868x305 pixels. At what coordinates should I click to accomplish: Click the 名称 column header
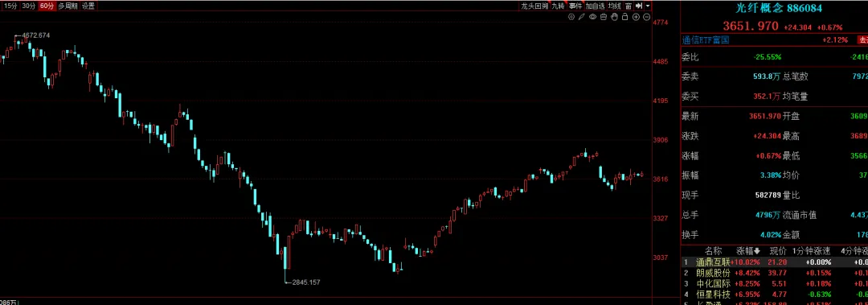click(x=714, y=251)
